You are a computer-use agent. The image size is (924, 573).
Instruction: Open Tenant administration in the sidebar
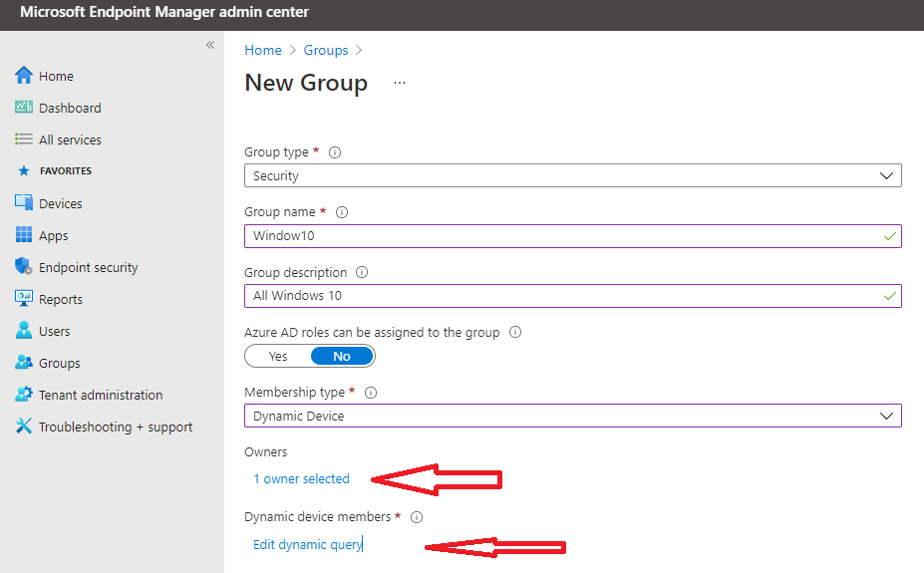tap(101, 396)
